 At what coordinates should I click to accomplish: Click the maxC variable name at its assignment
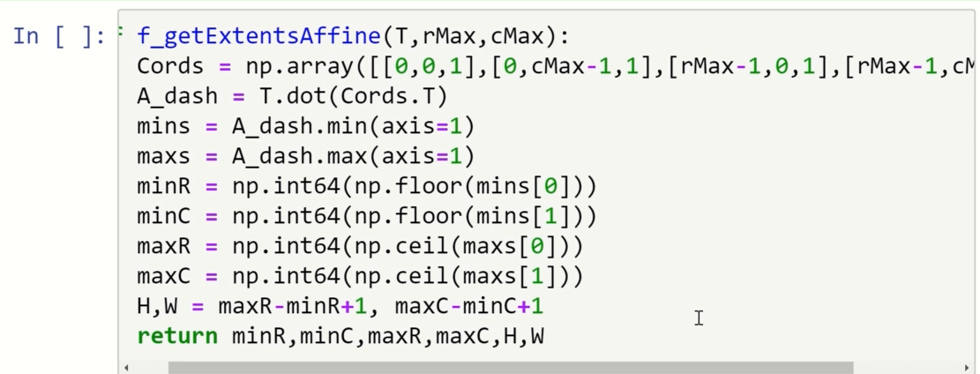[164, 276]
